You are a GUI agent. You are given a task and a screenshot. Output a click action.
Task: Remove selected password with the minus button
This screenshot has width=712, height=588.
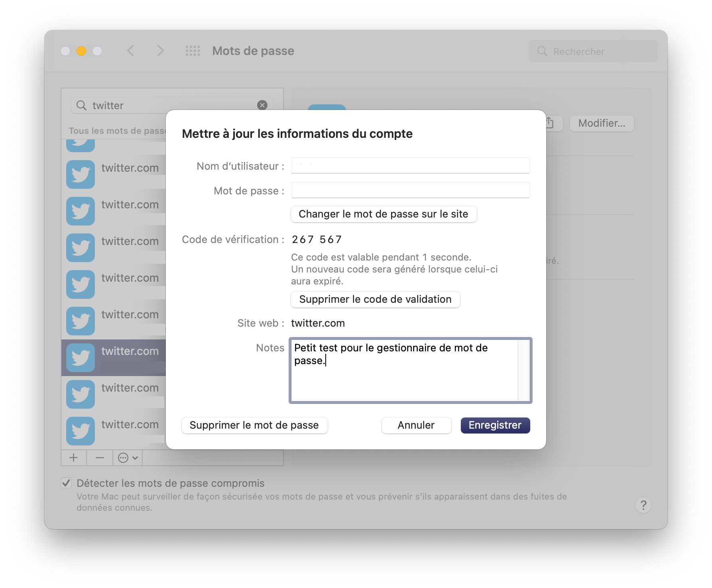pyautogui.click(x=100, y=458)
